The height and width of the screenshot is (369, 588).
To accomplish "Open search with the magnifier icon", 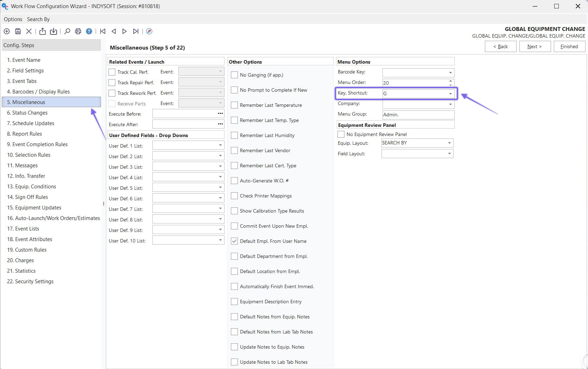I will [x=67, y=31].
